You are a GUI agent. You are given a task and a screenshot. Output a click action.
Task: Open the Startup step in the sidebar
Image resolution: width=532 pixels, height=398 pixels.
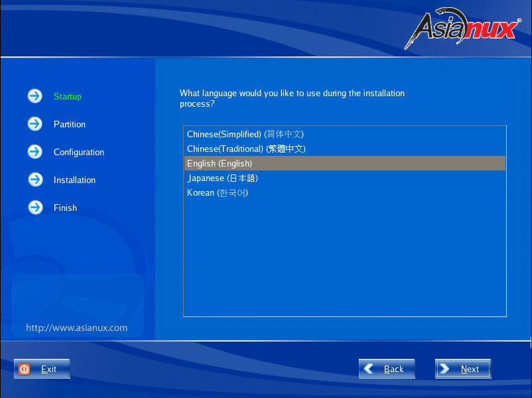click(x=67, y=96)
